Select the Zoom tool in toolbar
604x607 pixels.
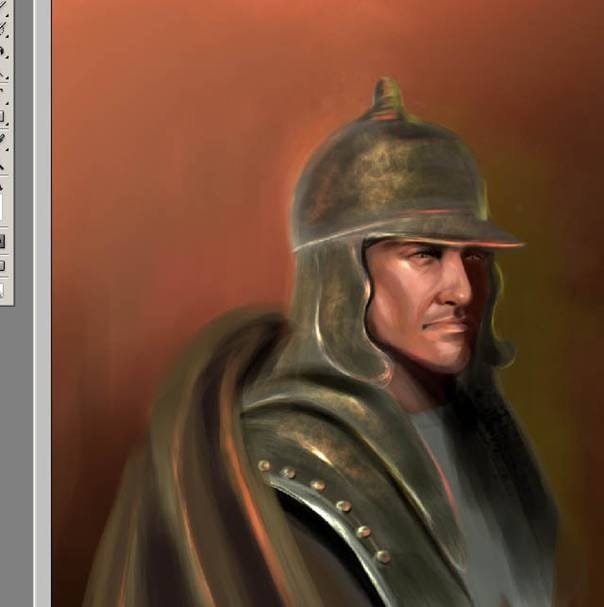tap(3, 168)
